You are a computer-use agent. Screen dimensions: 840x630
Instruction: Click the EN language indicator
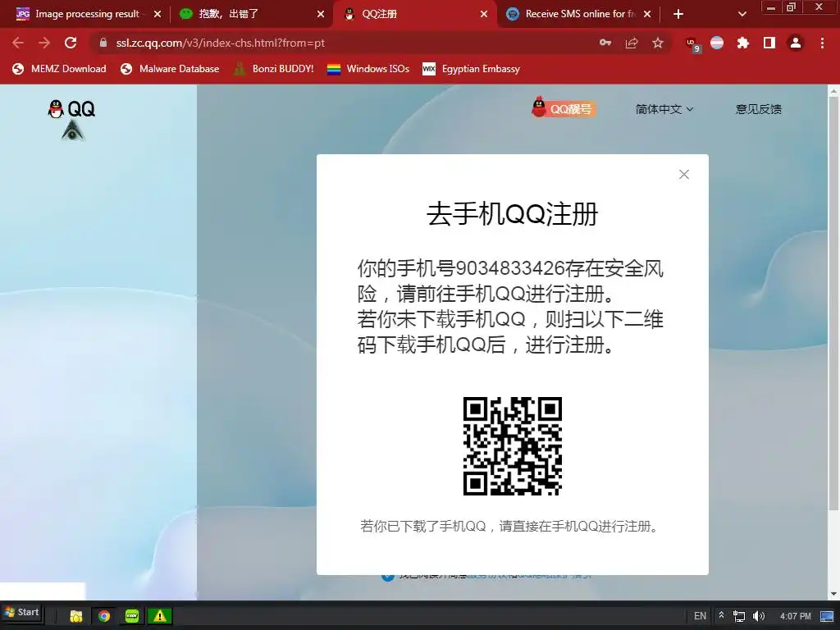(700, 616)
